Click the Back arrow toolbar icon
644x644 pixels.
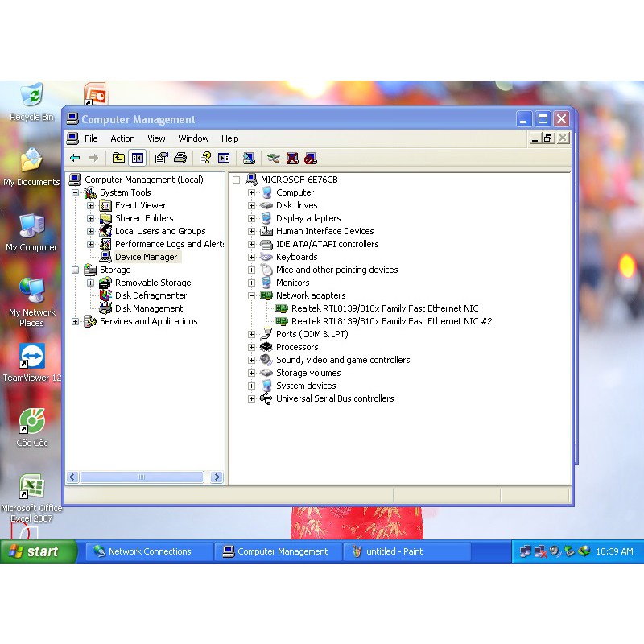75,158
